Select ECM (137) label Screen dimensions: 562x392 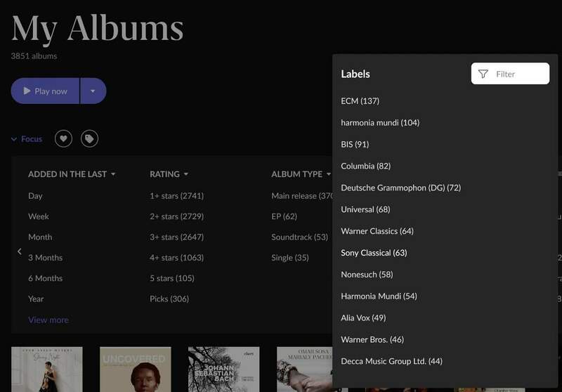360,101
